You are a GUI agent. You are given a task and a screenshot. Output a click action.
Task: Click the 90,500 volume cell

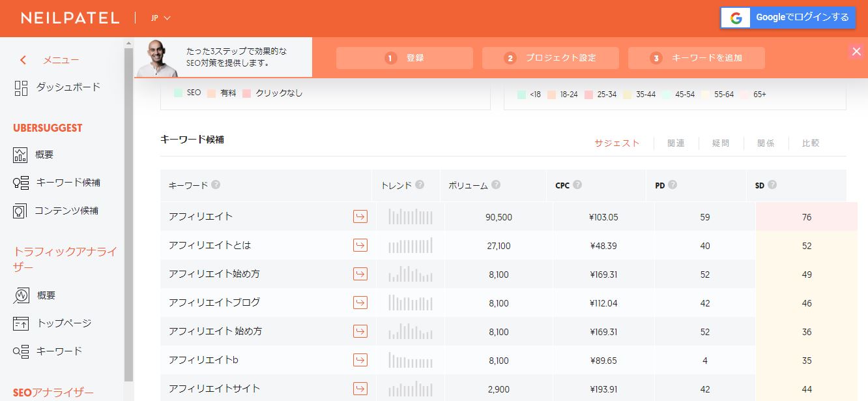[499, 217]
